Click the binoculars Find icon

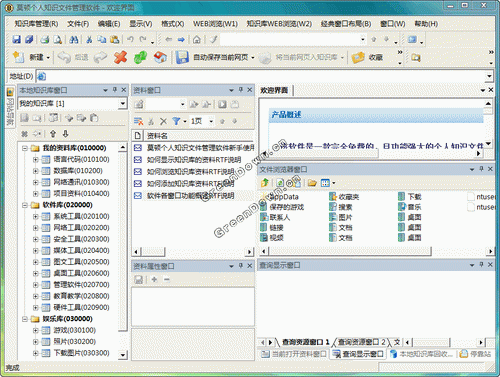click(x=74, y=40)
